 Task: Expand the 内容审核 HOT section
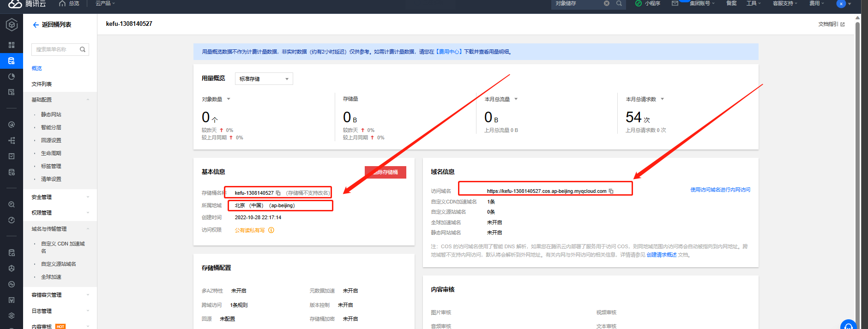click(60, 326)
